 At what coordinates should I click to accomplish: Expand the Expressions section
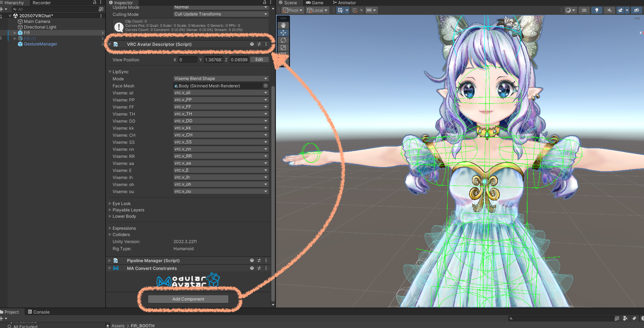(x=110, y=228)
